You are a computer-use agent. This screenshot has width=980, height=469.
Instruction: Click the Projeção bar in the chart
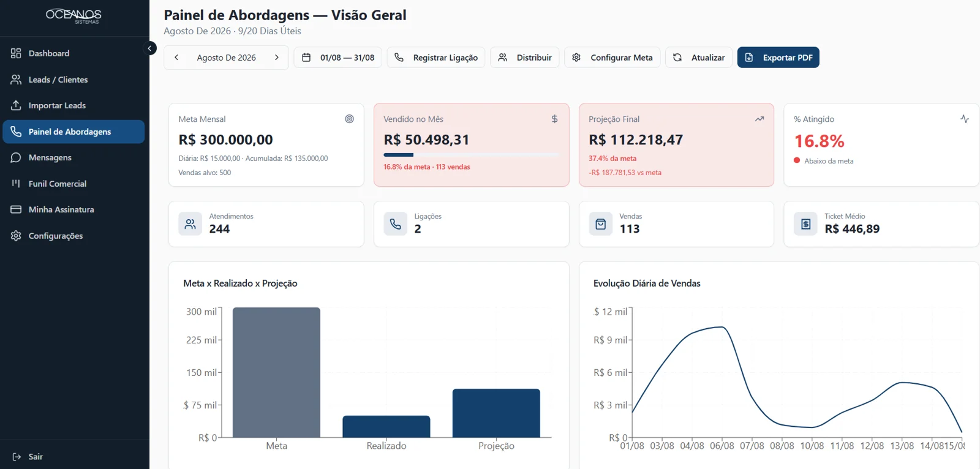click(496, 413)
